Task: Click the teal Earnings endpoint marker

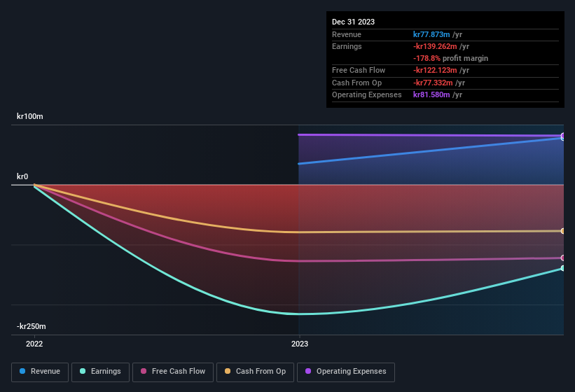Action: tap(562, 268)
